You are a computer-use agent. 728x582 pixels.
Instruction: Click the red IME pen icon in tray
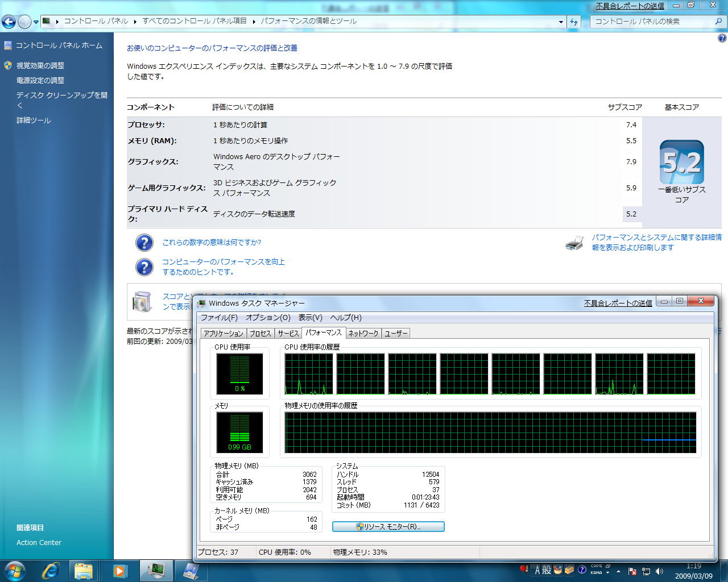pyautogui.click(x=524, y=568)
